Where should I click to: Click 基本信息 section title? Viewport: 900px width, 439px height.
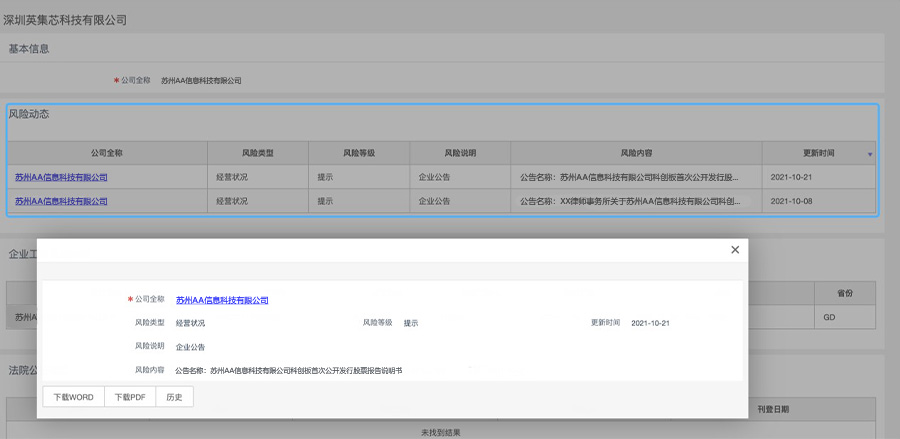[29, 49]
